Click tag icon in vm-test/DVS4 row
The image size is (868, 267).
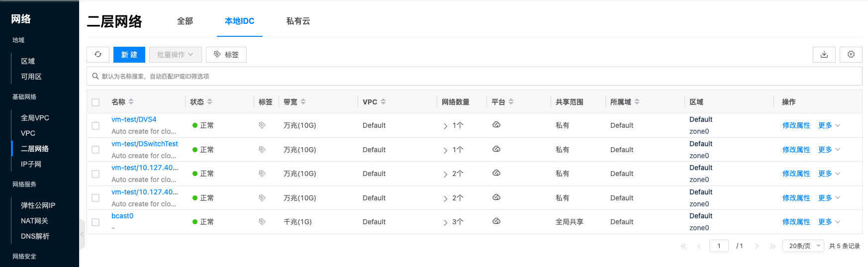point(262,125)
